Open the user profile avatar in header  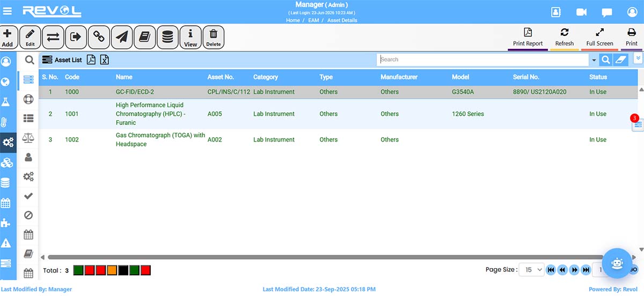coord(632,12)
